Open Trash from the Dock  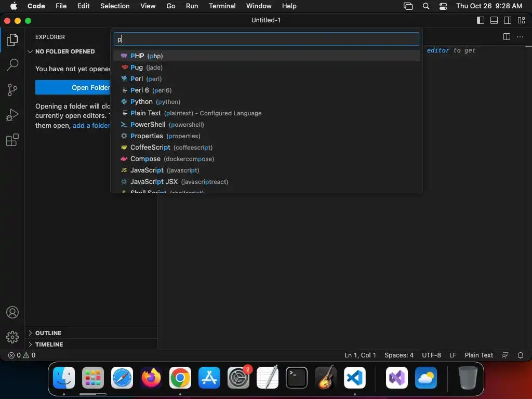tap(468, 378)
